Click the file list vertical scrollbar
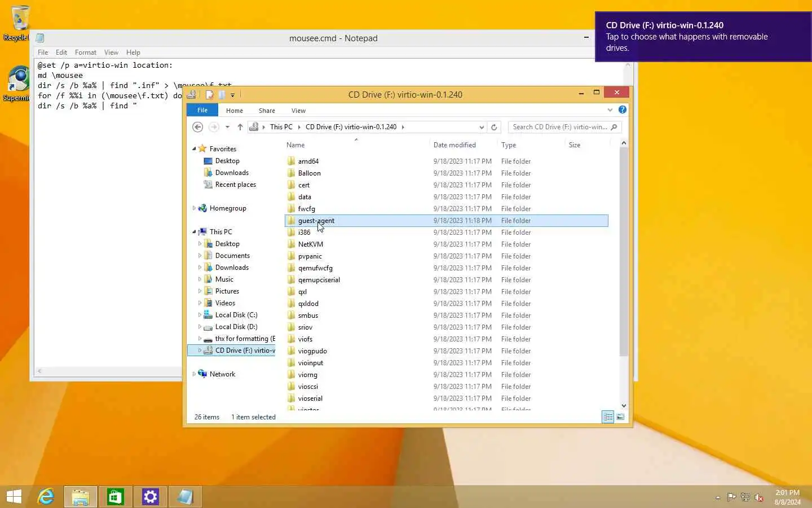The height and width of the screenshot is (508, 812). tap(624, 252)
